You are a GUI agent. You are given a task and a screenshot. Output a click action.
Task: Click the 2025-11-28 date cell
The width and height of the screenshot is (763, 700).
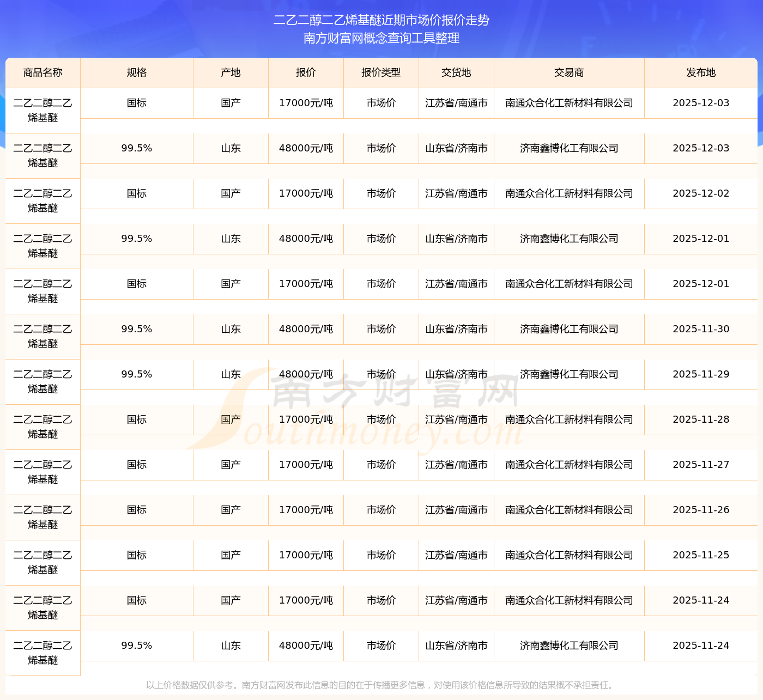(x=701, y=419)
